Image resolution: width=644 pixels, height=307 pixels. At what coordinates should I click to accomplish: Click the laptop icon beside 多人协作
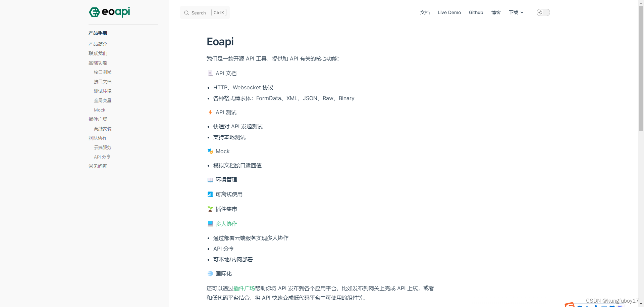point(210,224)
